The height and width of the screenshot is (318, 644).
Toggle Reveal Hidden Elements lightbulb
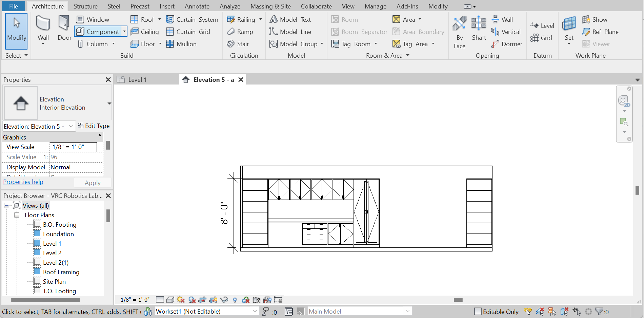click(235, 300)
